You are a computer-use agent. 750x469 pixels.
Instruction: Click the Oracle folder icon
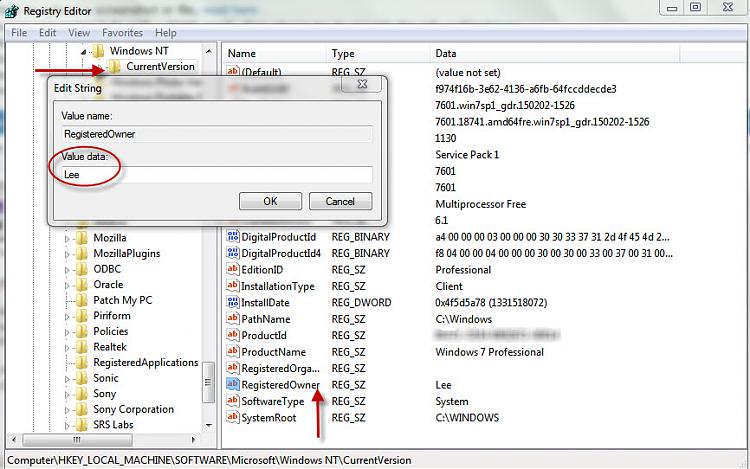point(82,284)
